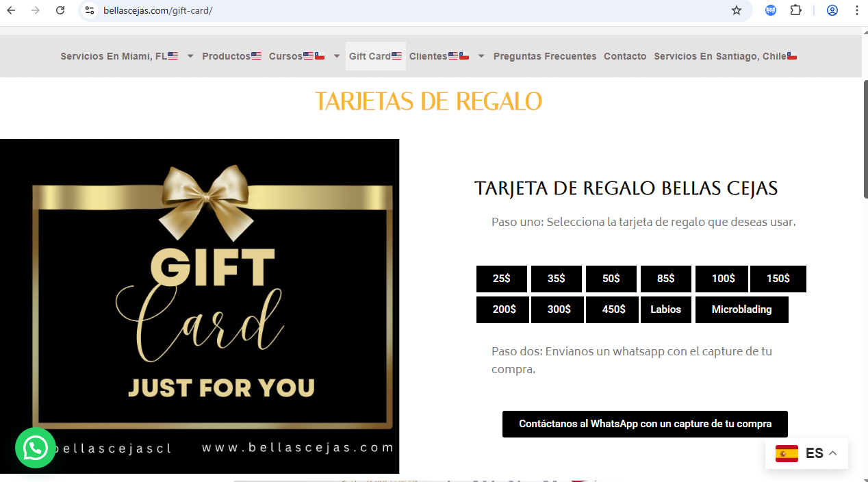Select the 25$ gift card button
The width and height of the screenshot is (868, 482).
(x=502, y=279)
